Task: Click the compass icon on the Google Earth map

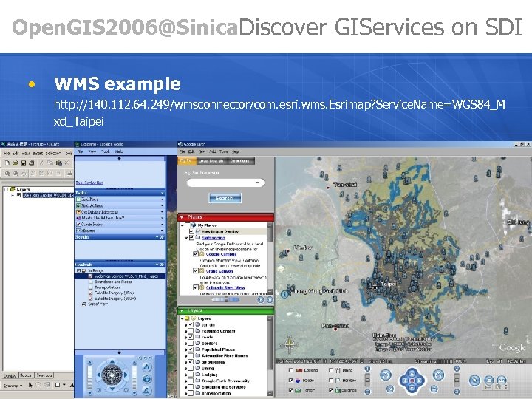Action: [290, 344]
